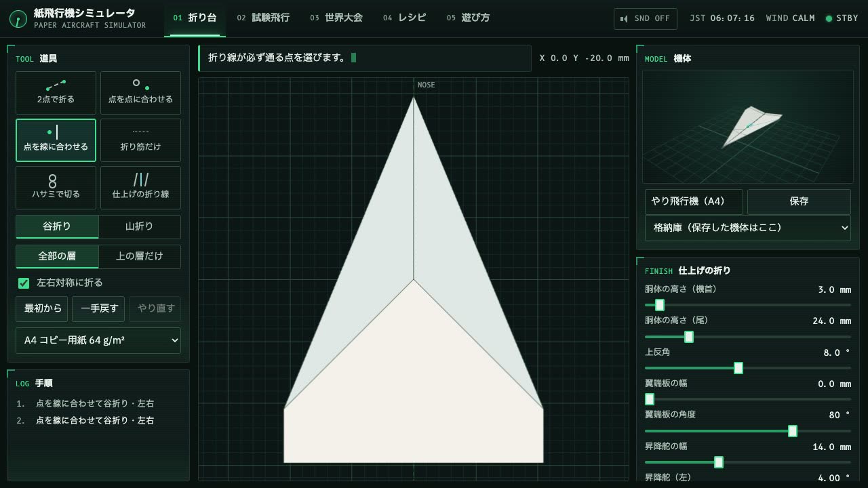Open the A4 コピー用紙 paper dropdown
The image size is (868, 488).
[x=98, y=340]
